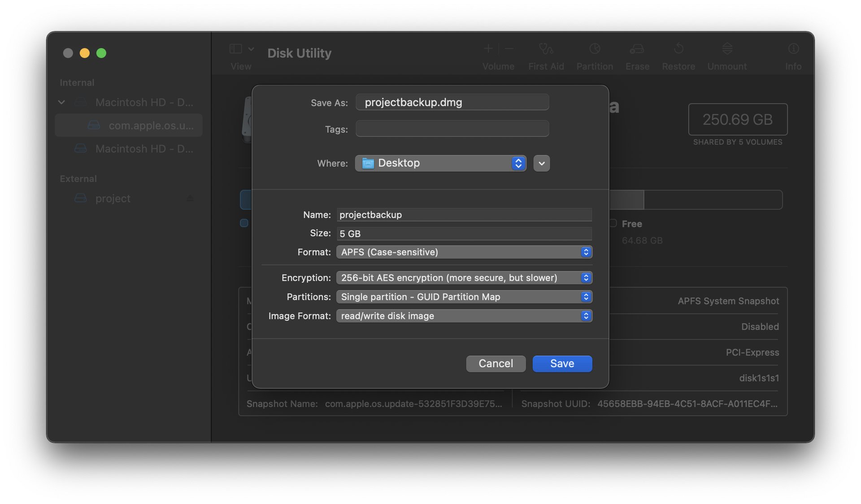Eject the external project disk
Image resolution: width=861 pixels, height=504 pixels.
click(x=190, y=198)
